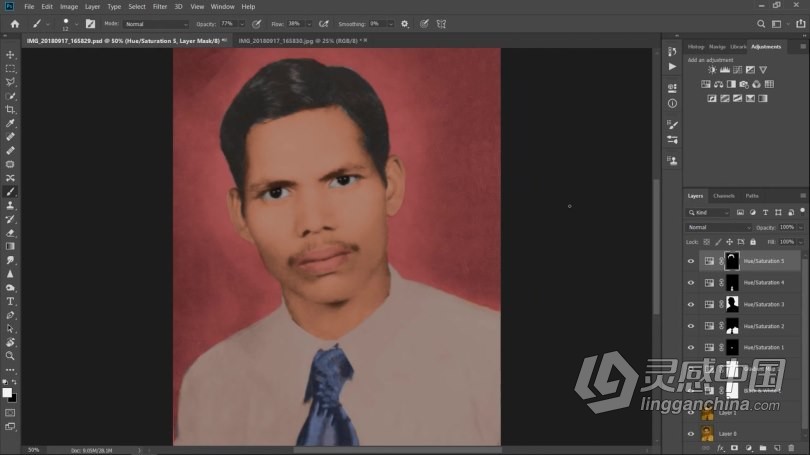Open the Smoothing dropdown arrow
Image resolution: width=810 pixels, height=455 pixels.
(x=391, y=24)
